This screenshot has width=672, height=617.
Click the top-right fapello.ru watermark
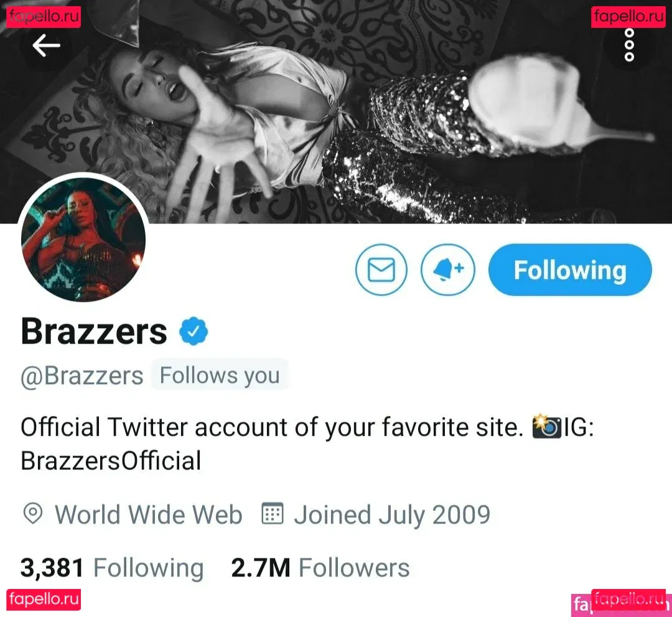click(x=628, y=17)
